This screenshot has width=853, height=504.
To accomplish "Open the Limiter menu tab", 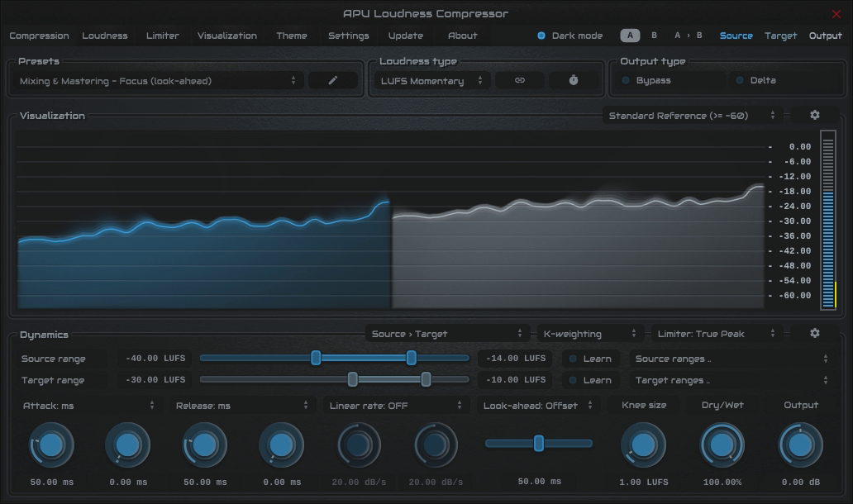I will (162, 36).
